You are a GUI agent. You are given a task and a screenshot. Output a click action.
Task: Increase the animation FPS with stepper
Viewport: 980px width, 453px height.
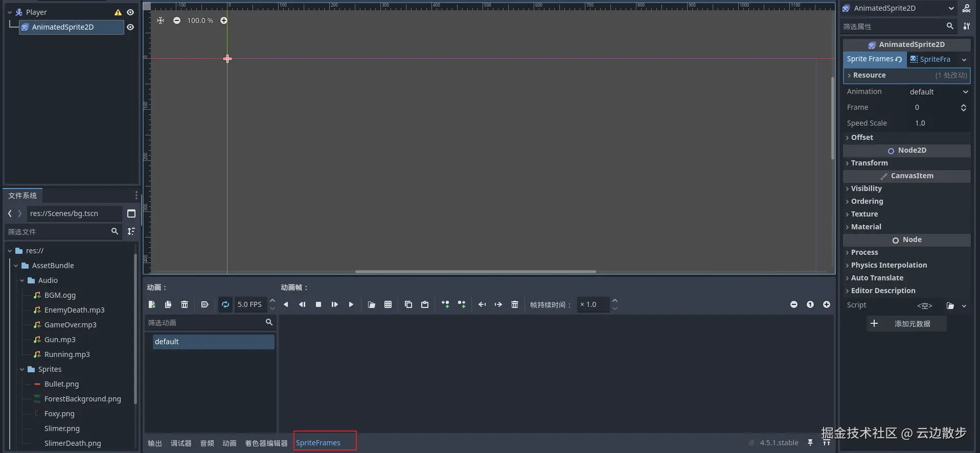pyautogui.click(x=272, y=301)
